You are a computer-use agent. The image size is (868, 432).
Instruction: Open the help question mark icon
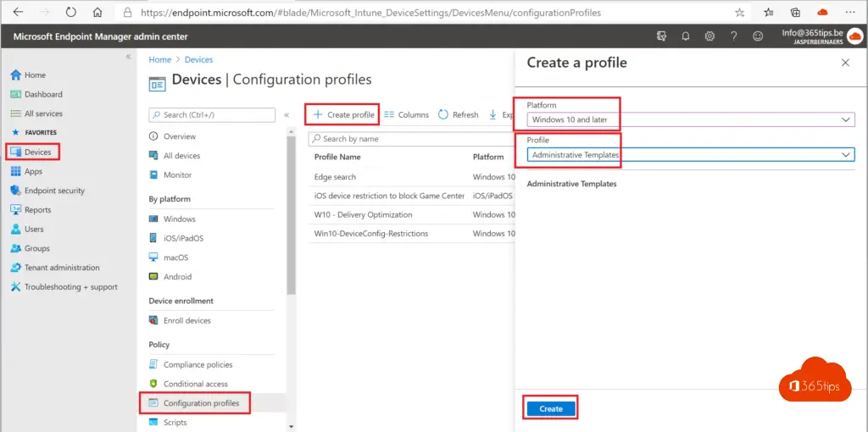733,36
